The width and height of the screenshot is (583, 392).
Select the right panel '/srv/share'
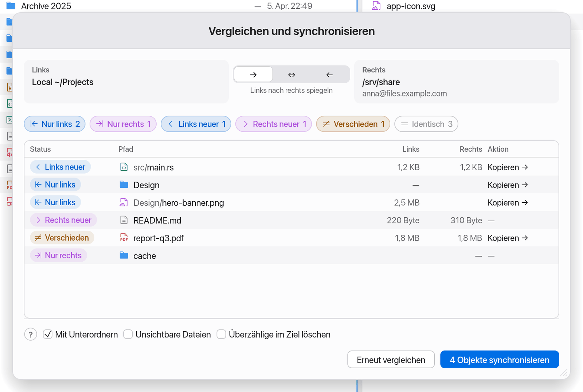[457, 82]
